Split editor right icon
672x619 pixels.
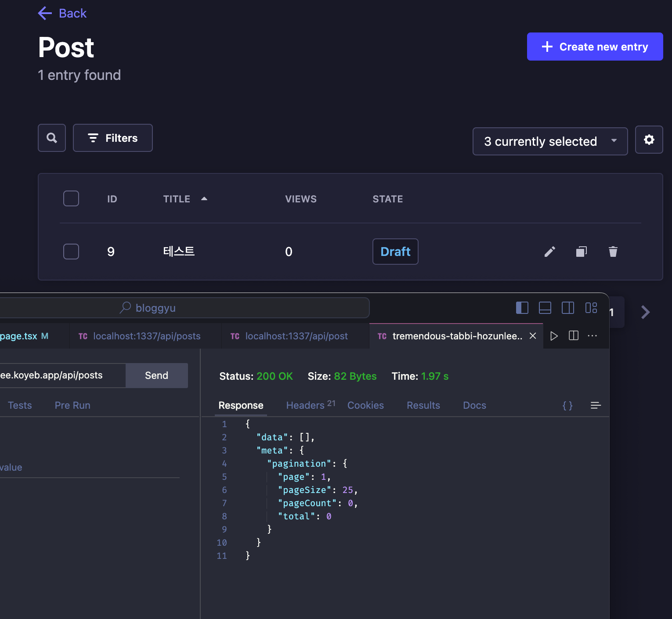pos(574,336)
